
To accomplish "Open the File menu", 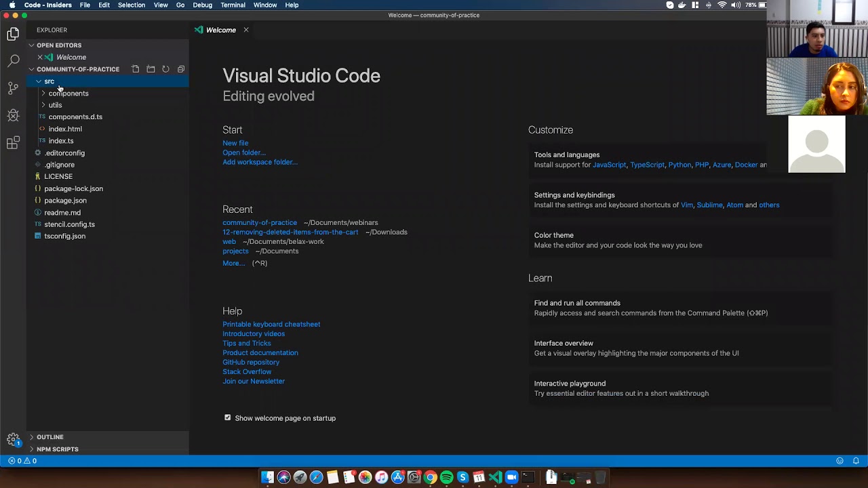I will coord(85,5).
